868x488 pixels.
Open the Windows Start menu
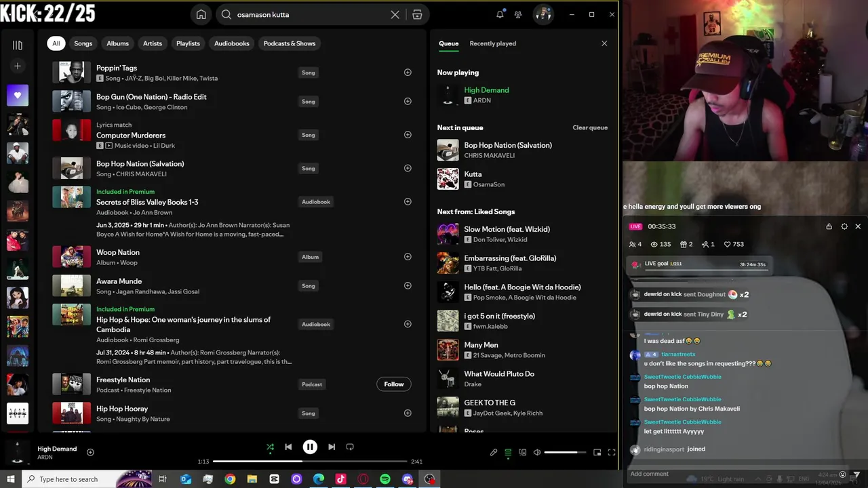click(x=11, y=479)
